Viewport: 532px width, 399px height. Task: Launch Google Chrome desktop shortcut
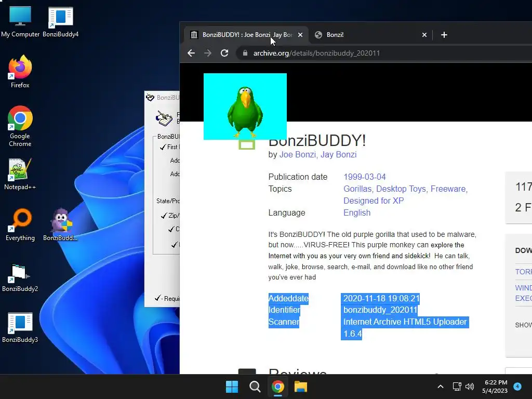point(20,126)
